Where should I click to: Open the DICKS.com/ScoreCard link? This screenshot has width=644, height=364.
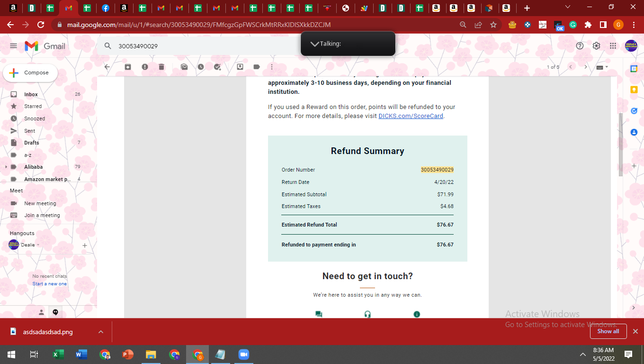coord(411,116)
